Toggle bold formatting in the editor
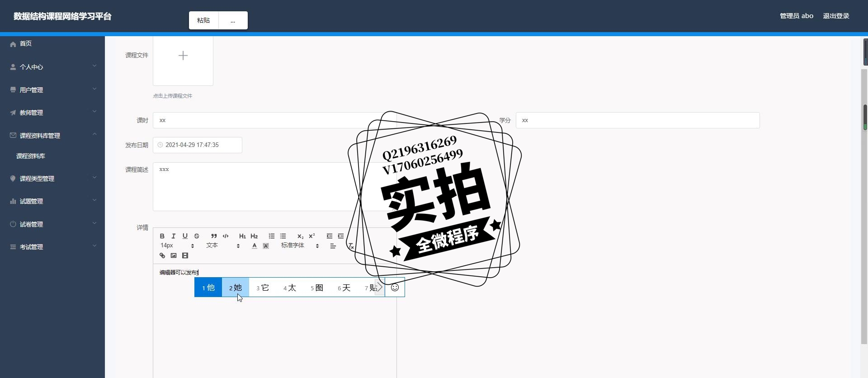 coord(162,236)
